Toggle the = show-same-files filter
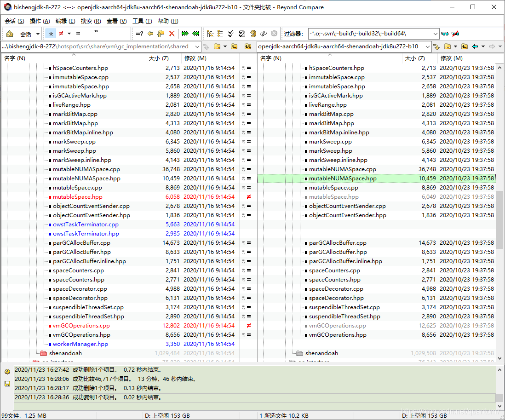 point(78,33)
